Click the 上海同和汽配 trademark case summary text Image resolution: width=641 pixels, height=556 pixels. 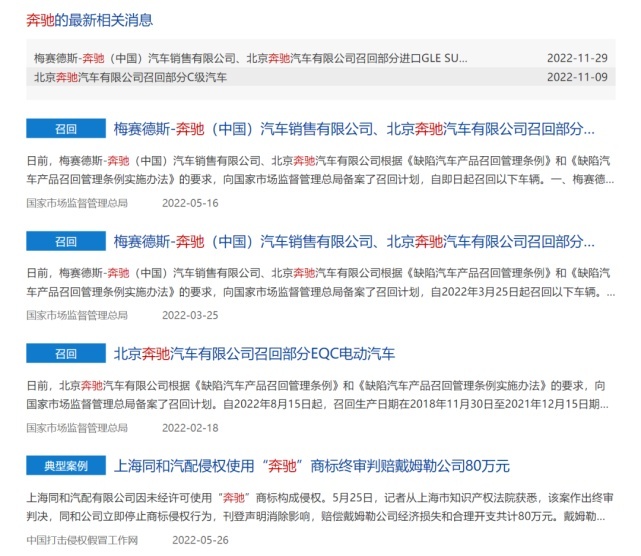click(320, 507)
